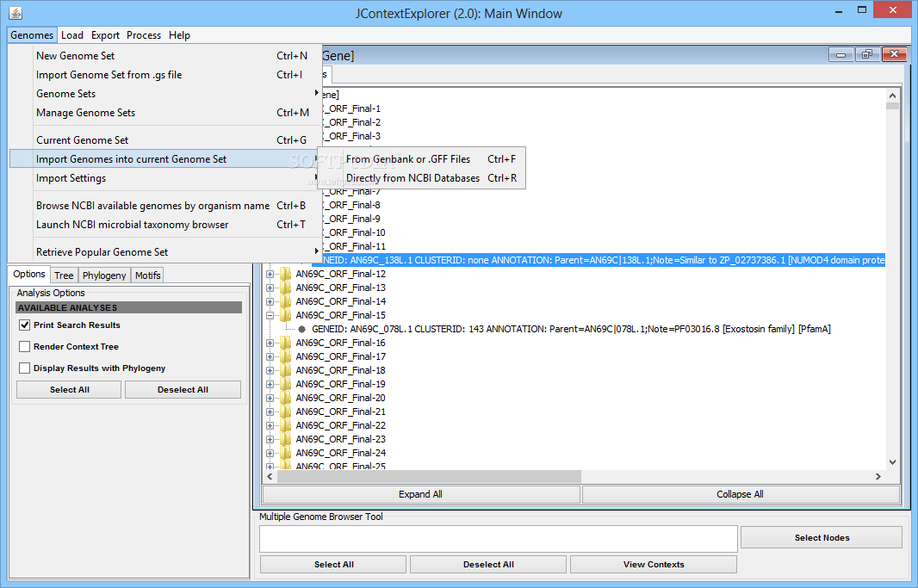Click folder icon of AN69C_ORF_Final-18
Screen dimensions: 918x588
(286, 370)
